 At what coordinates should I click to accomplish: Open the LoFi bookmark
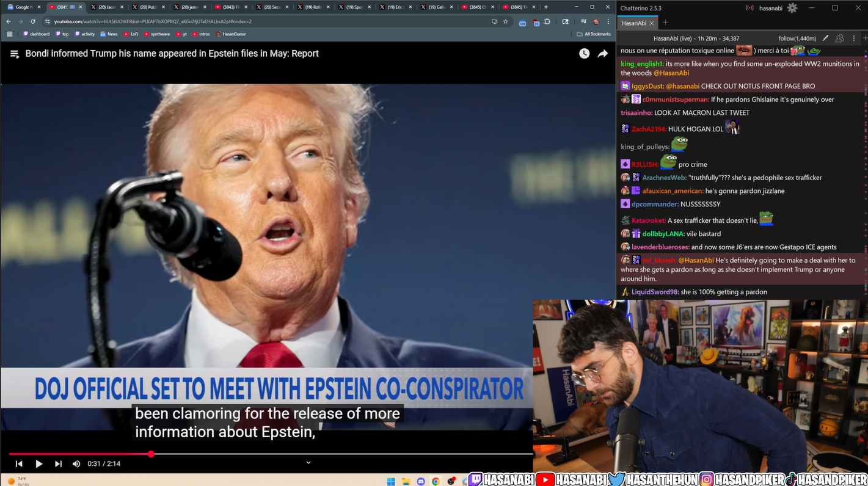[x=131, y=34]
